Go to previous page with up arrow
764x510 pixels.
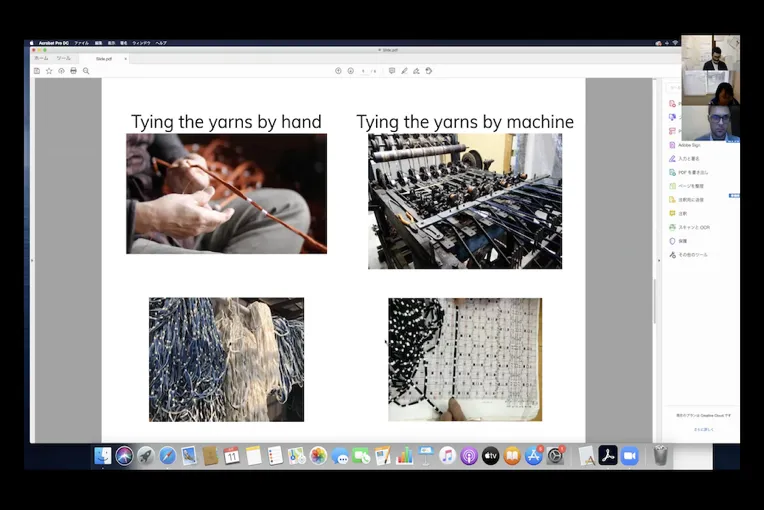[x=338, y=71]
